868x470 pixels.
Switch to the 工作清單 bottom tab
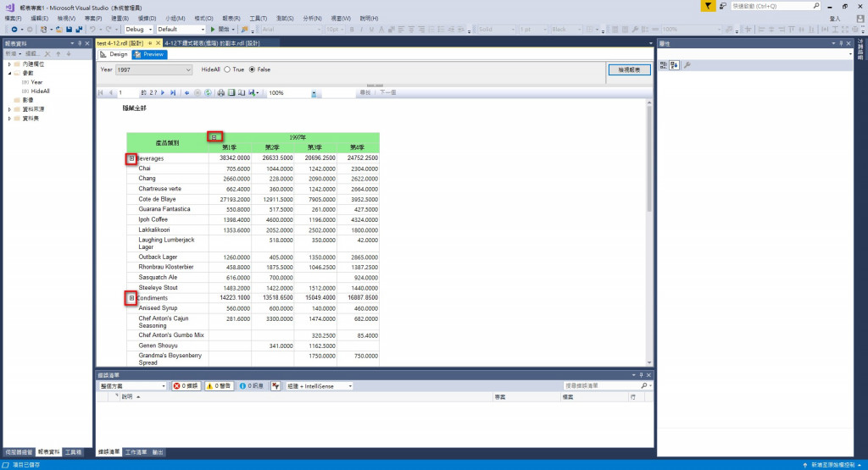136,452
